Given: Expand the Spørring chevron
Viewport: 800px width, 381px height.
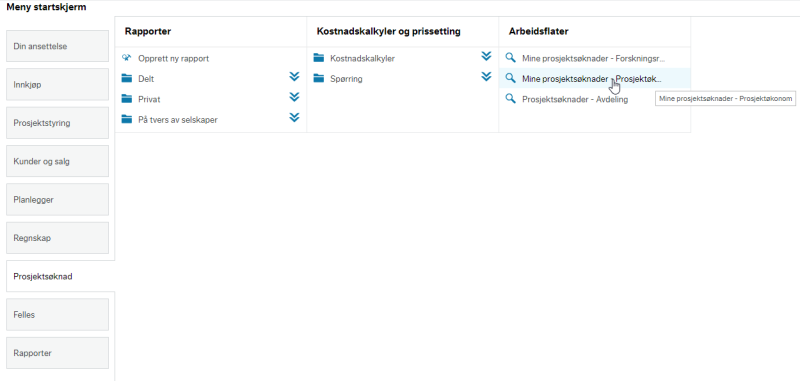Looking at the screenshot, I should (486, 77).
